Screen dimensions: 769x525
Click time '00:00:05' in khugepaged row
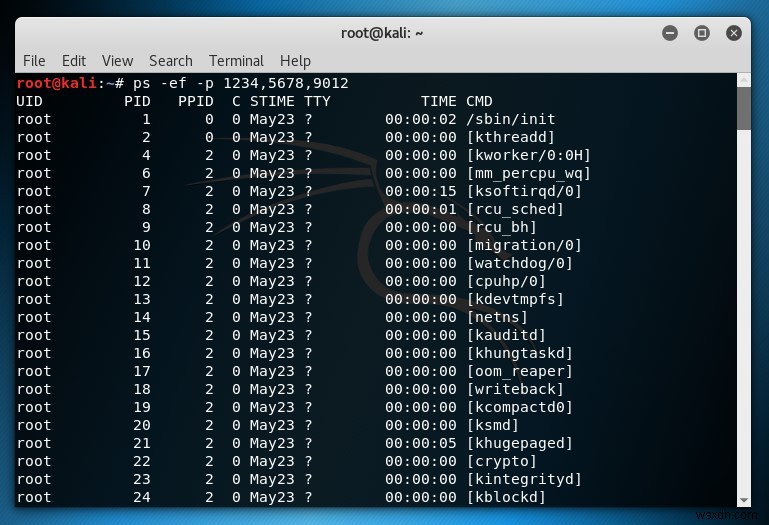tap(421, 444)
